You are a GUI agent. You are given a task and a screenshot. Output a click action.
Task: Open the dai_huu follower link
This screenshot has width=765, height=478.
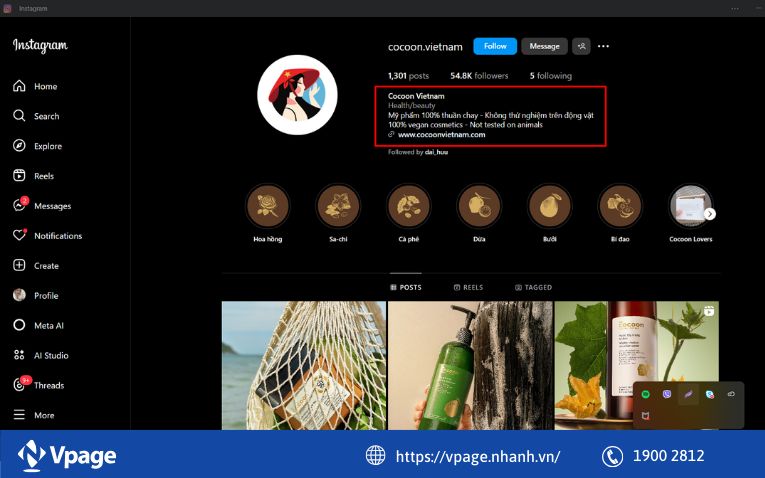coord(436,152)
